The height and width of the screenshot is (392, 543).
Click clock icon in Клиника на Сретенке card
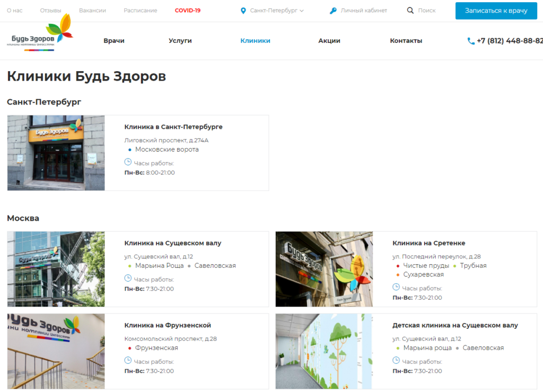396,288
